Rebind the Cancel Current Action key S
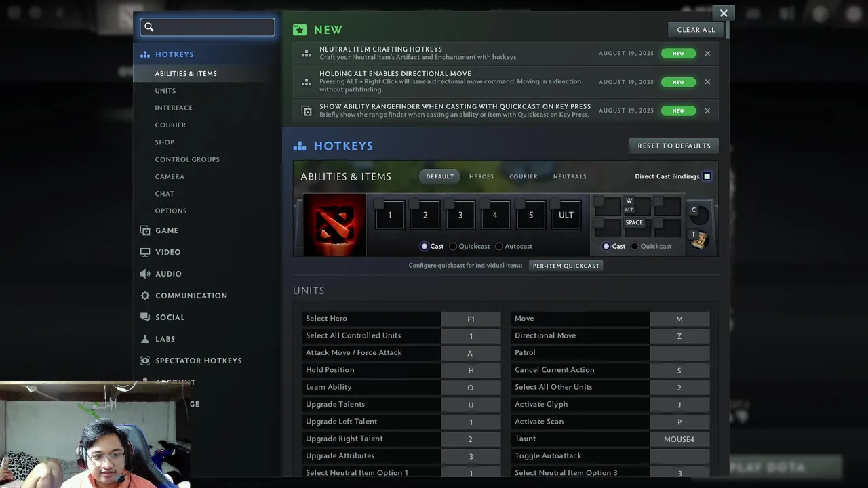The width and height of the screenshot is (868, 488). pyautogui.click(x=679, y=370)
